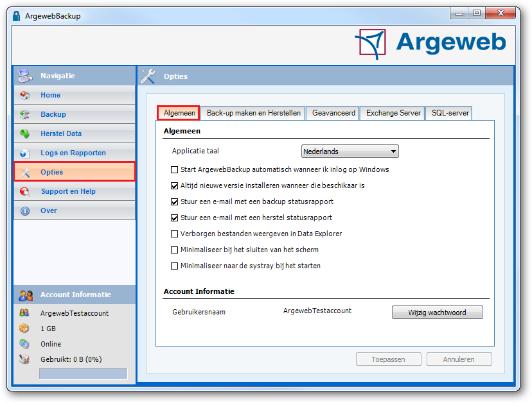Click the Support en Help lifebuoy icon
Viewport: 532px width, 403px height.
click(x=25, y=192)
